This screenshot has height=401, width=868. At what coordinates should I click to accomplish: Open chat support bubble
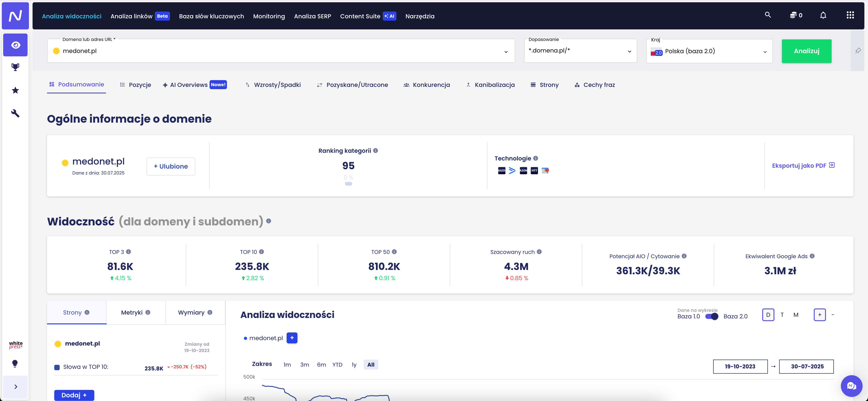coord(851,386)
